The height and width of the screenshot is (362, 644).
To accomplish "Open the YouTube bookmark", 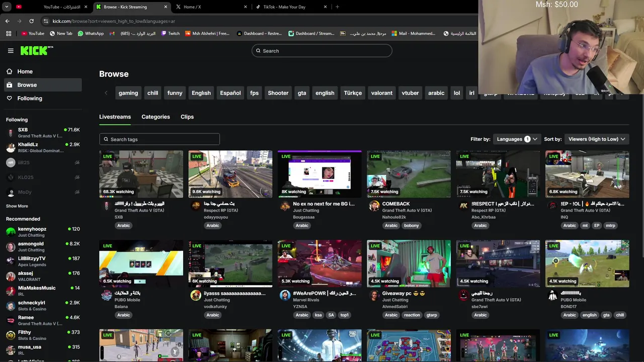I will (33, 34).
